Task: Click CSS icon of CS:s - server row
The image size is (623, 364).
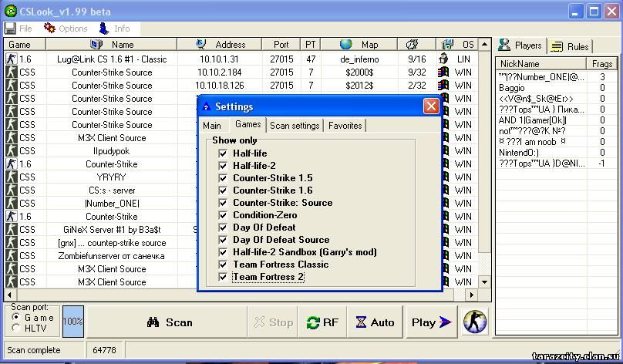Action: (11, 190)
